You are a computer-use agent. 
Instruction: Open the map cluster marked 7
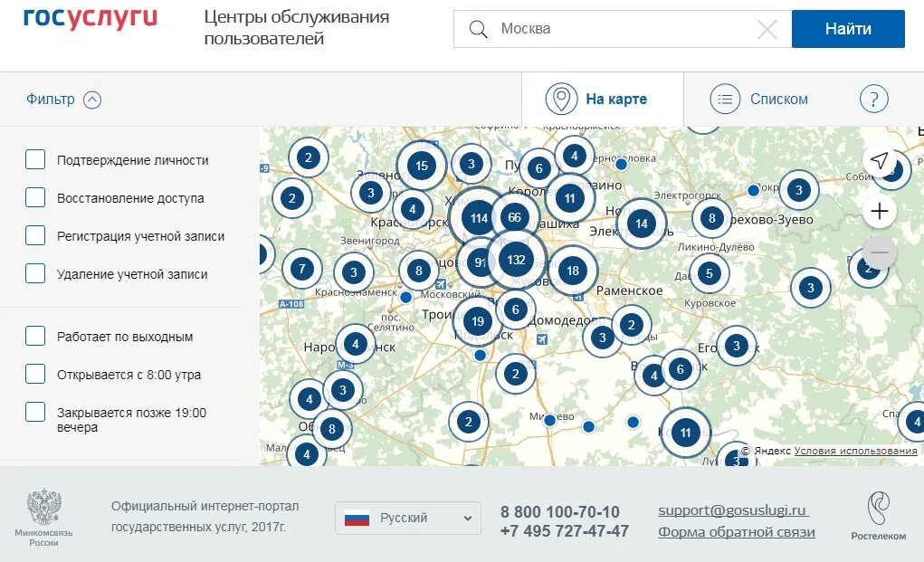pyautogui.click(x=302, y=269)
